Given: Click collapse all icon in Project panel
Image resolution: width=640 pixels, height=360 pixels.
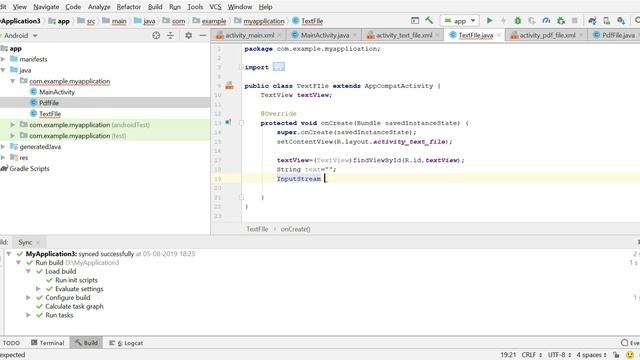Looking at the screenshot, I should 170,36.
